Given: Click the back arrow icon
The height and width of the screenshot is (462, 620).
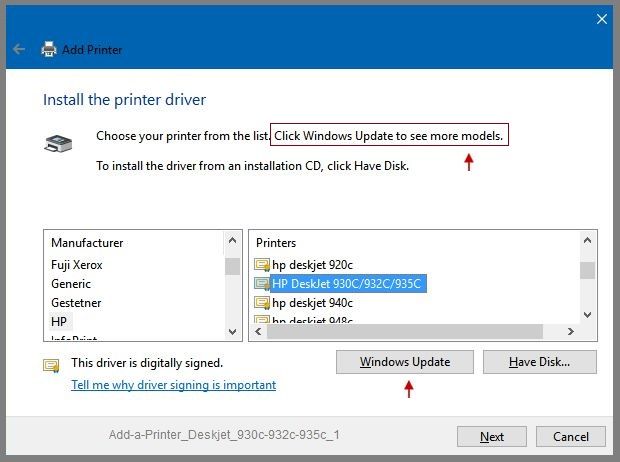Looking at the screenshot, I should [19, 49].
